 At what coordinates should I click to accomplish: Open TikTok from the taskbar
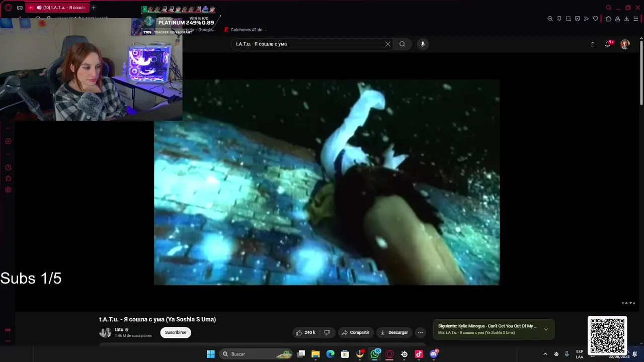tap(419, 354)
